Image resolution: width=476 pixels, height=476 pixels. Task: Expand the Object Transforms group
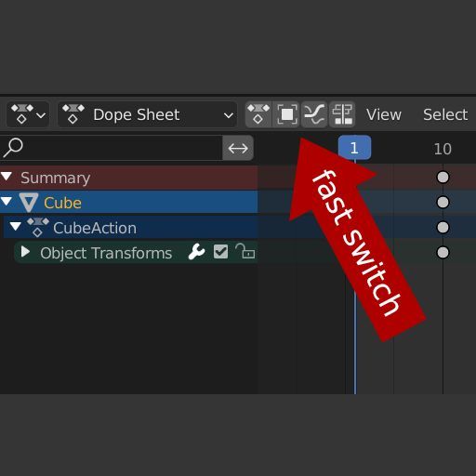pyautogui.click(x=25, y=252)
